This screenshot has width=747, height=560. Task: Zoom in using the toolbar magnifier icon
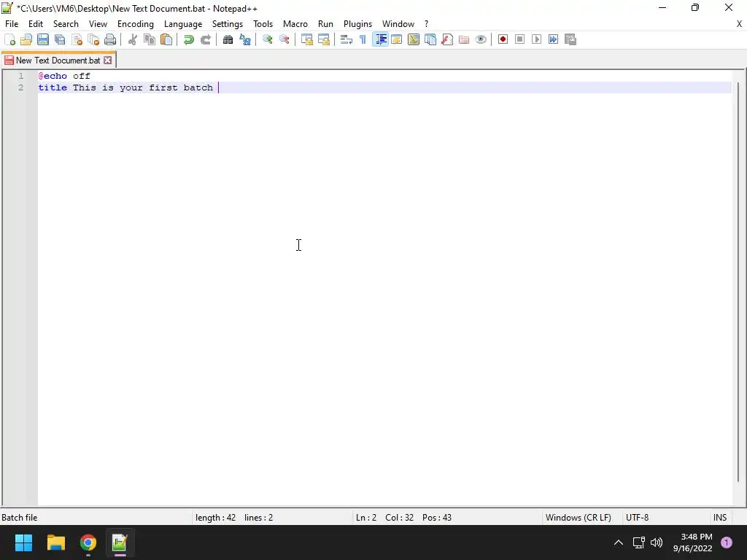tap(267, 39)
